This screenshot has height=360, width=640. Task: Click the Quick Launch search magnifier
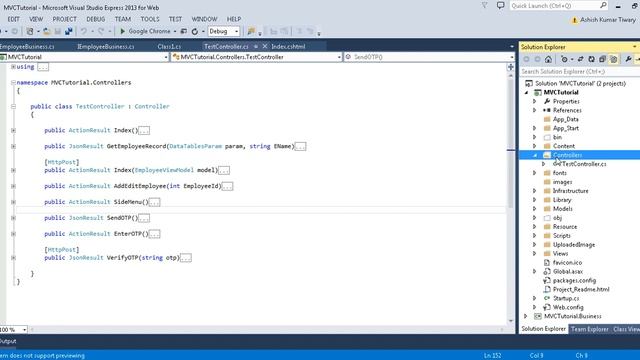point(603,5)
